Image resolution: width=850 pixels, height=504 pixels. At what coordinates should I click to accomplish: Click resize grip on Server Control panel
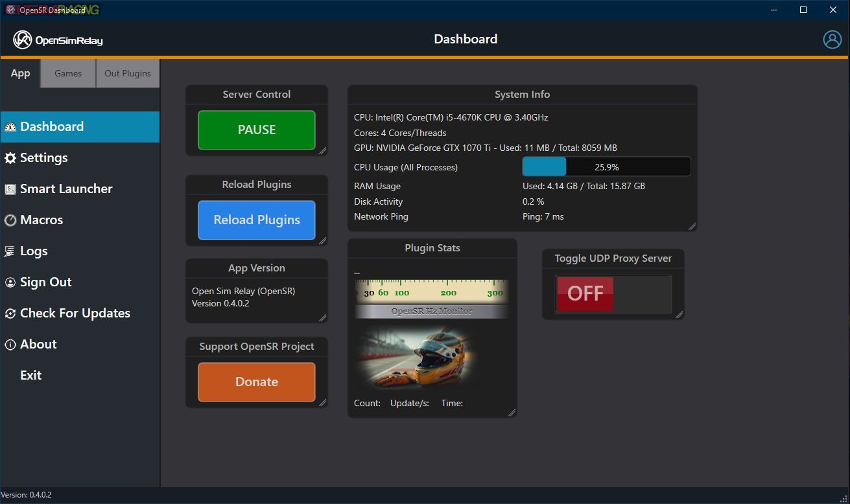[322, 150]
